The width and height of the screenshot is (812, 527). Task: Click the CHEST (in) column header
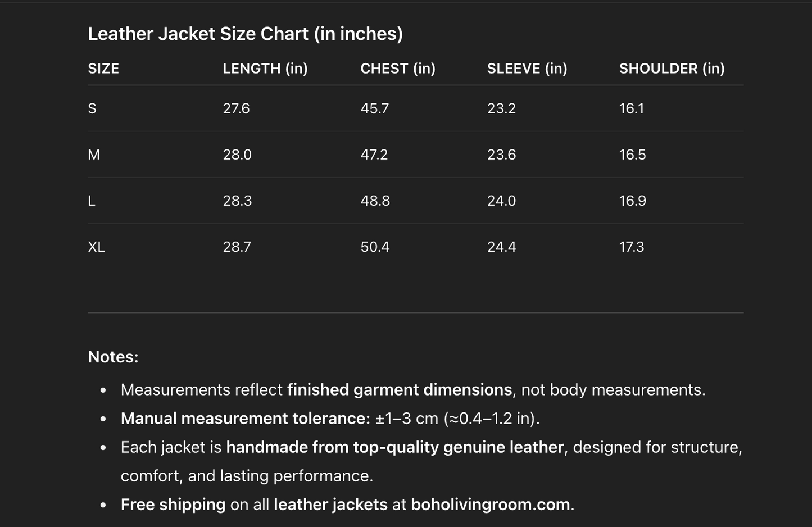point(397,69)
